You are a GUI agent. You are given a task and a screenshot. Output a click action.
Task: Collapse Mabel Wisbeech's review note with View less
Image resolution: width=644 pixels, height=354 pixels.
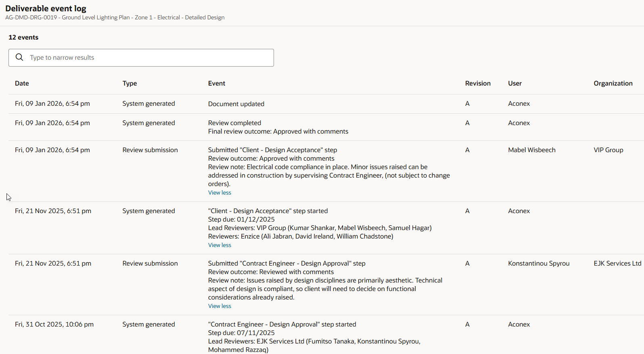(x=220, y=193)
